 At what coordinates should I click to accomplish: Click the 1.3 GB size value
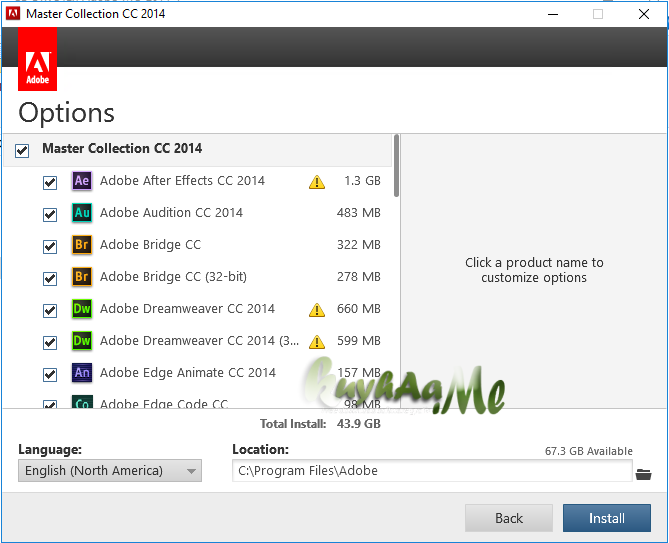(362, 180)
